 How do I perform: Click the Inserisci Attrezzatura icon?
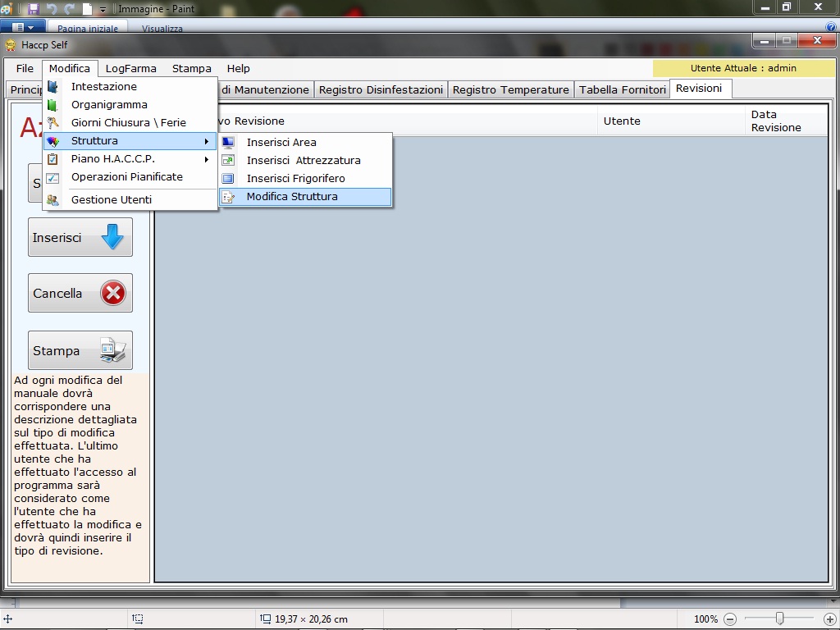[228, 161]
